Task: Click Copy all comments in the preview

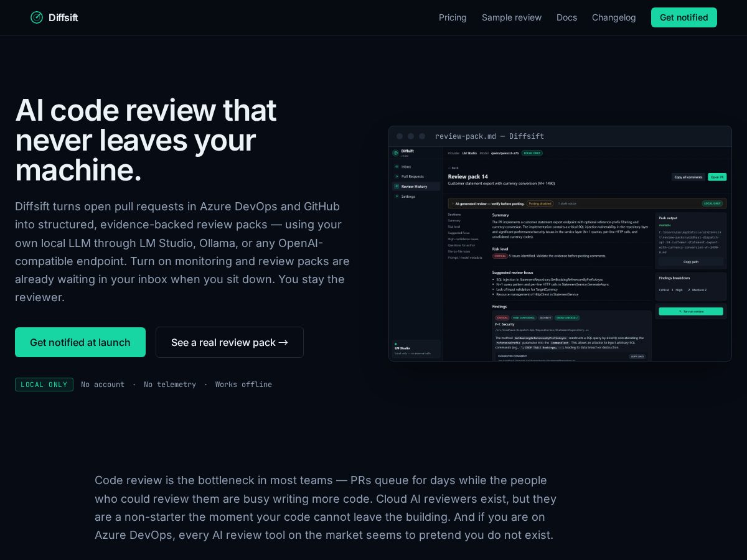Action: click(688, 177)
